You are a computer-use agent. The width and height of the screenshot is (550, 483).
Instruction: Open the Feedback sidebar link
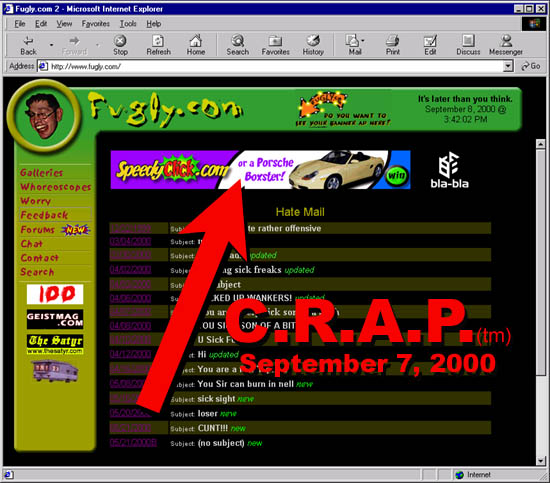pos(44,215)
